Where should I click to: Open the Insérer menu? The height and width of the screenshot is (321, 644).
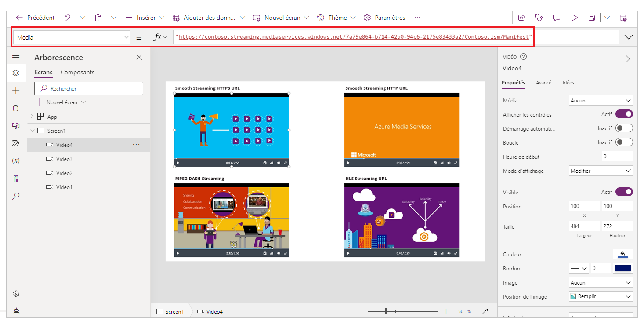click(x=145, y=18)
